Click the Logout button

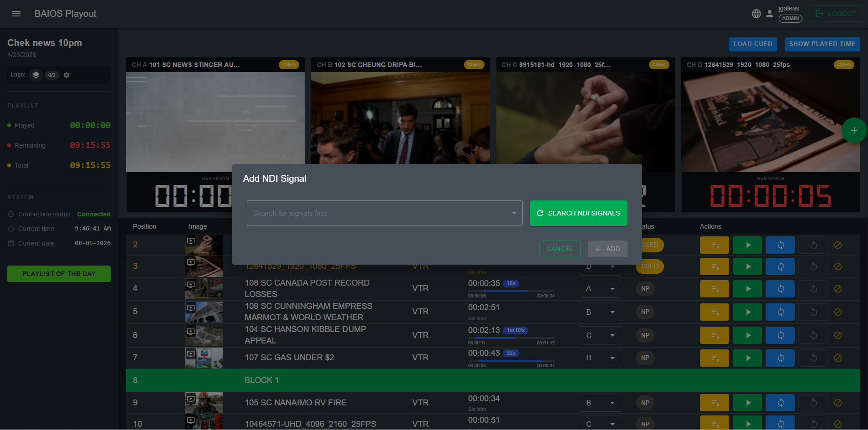[836, 14]
